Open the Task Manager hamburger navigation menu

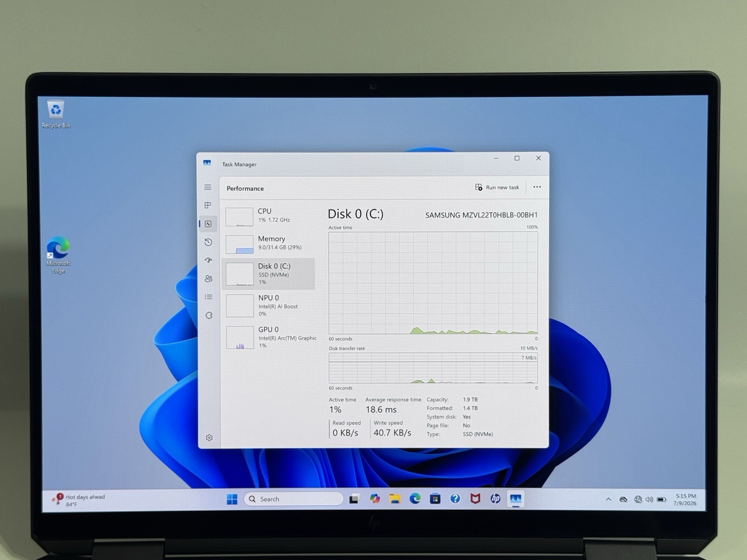tap(208, 187)
